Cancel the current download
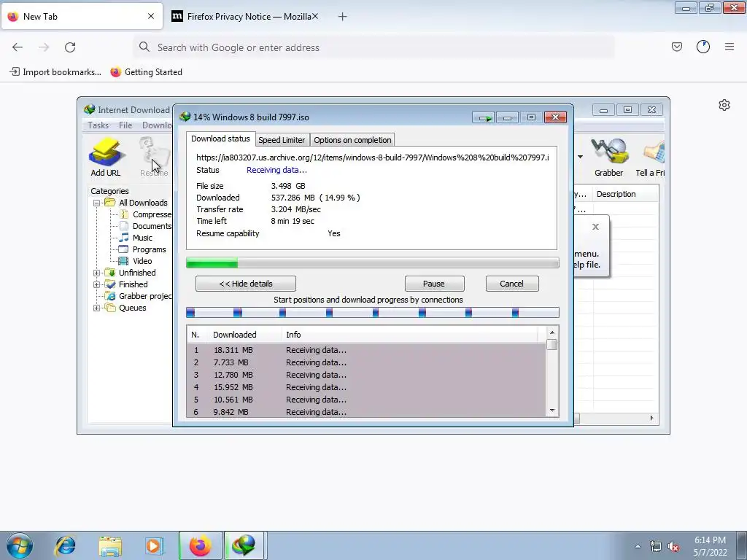The image size is (747, 560). (x=511, y=284)
